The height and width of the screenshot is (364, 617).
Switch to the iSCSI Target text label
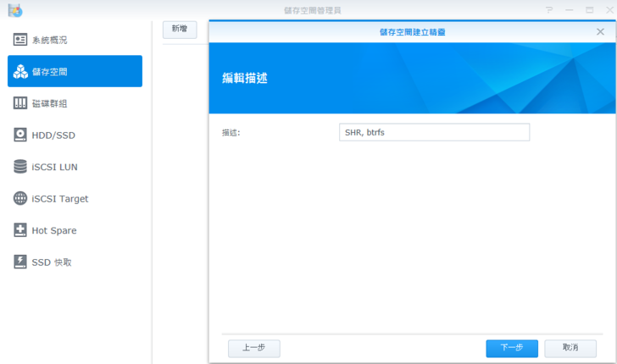(x=60, y=199)
